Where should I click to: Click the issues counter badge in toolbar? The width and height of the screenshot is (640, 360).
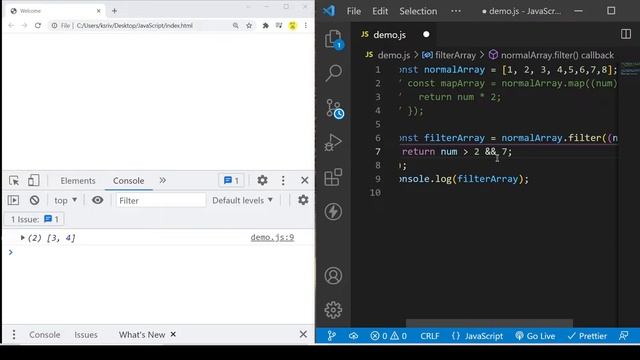pyautogui.click(x=231, y=180)
